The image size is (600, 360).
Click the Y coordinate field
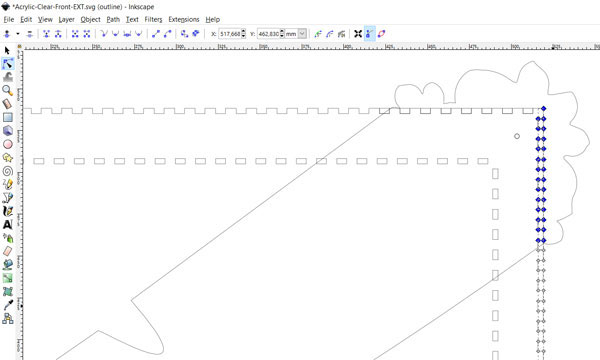tap(269, 34)
